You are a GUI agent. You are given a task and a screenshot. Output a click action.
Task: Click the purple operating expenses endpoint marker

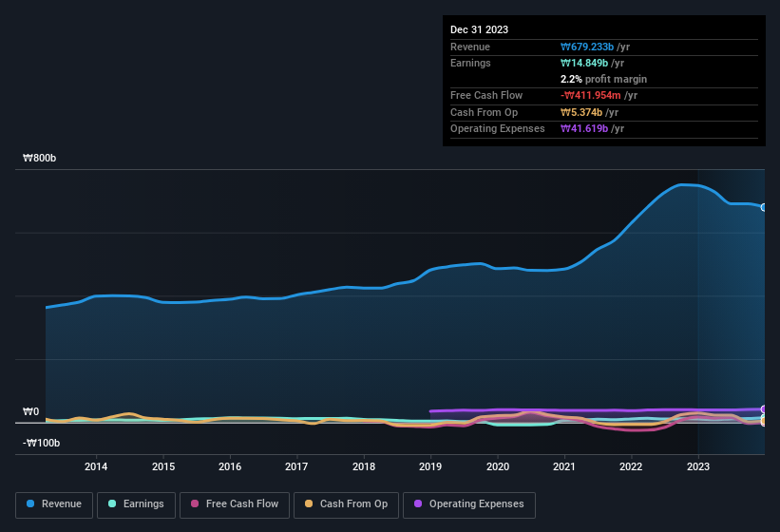[x=764, y=409]
